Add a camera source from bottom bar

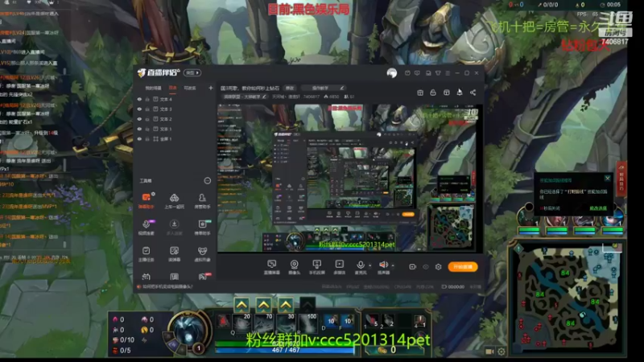pos(294,267)
